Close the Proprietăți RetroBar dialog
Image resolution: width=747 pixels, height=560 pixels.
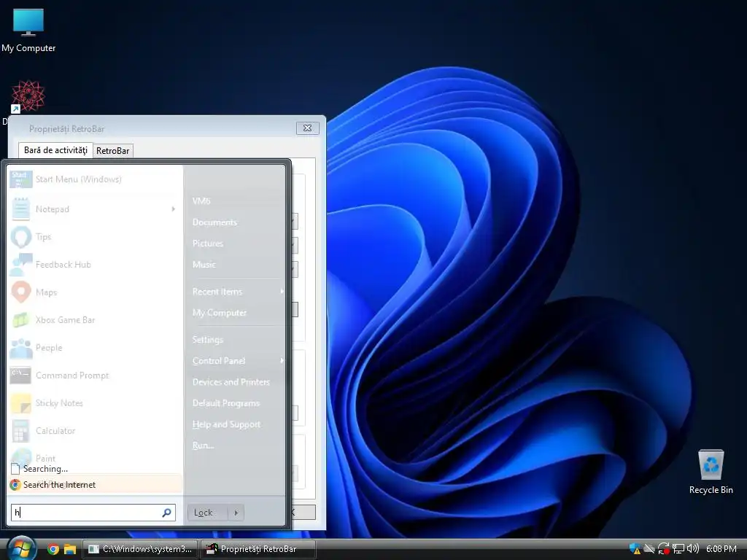308,128
